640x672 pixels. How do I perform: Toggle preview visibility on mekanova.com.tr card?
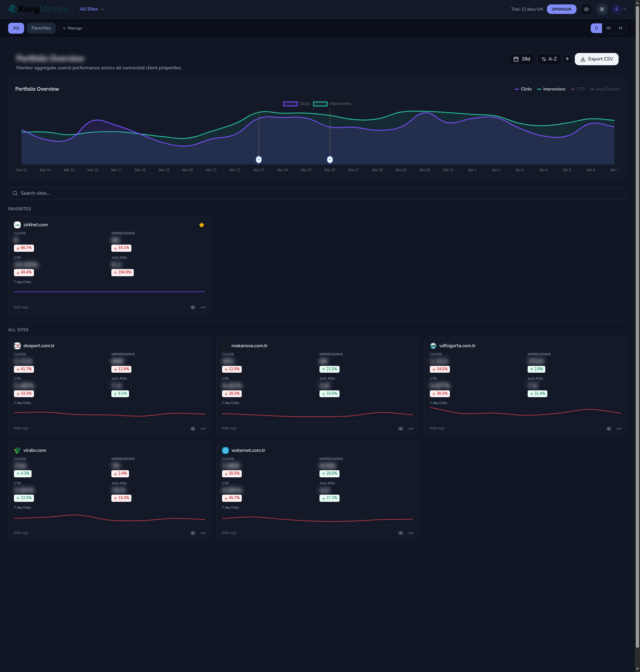[401, 429]
